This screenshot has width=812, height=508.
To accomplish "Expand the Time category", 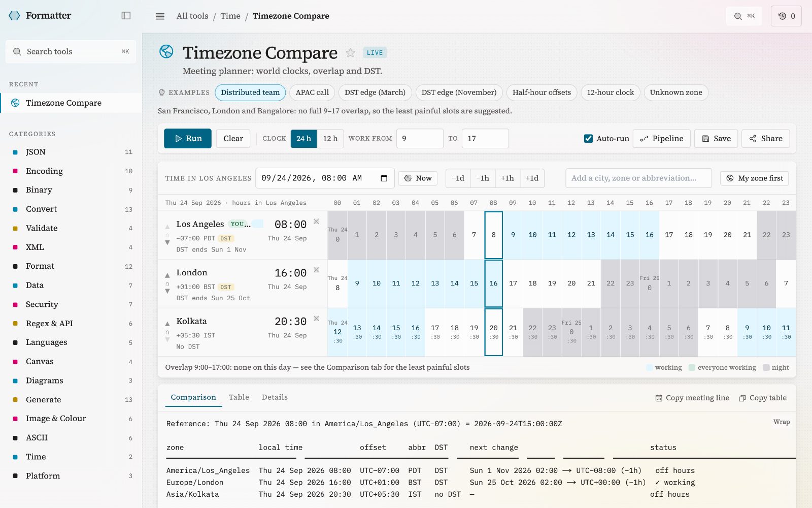I will coord(71,457).
